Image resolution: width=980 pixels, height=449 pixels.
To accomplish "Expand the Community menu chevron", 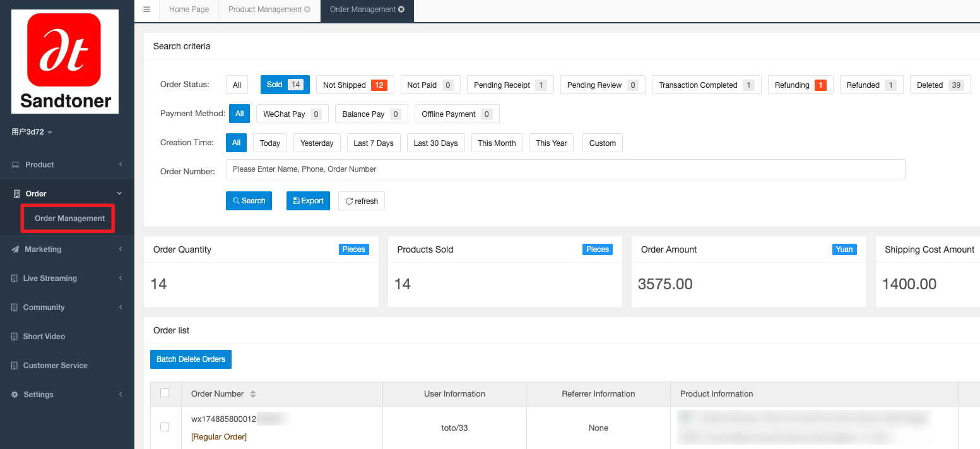I will 120,308.
